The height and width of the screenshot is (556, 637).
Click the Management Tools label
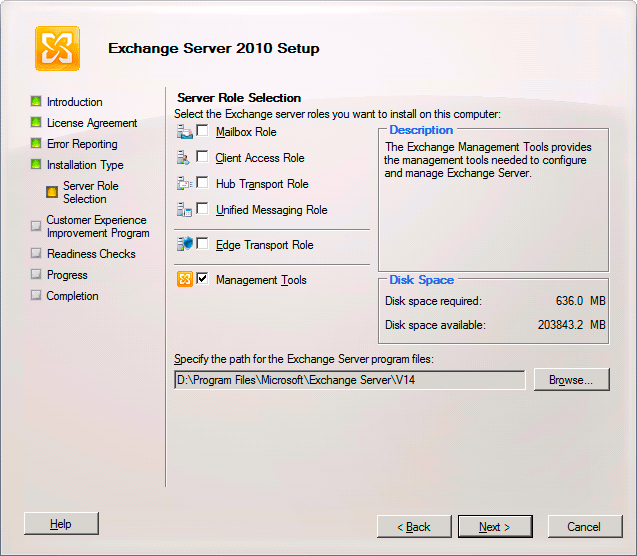click(x=261, y=280)
